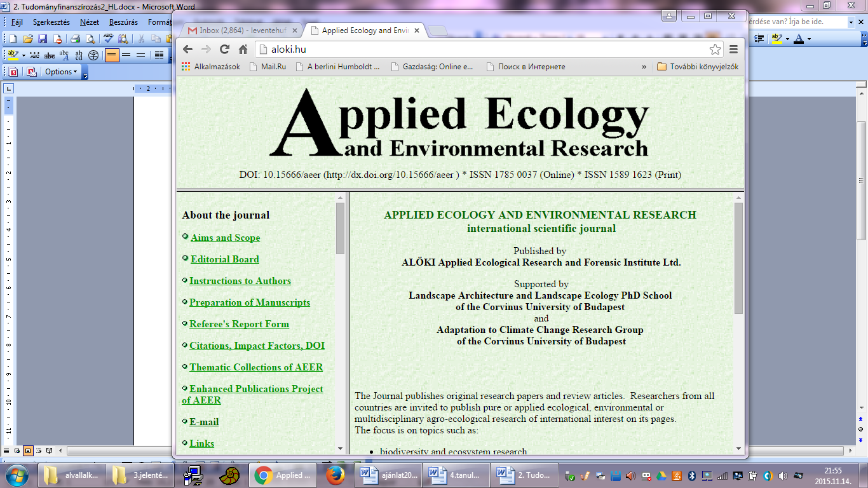The image size is (868, 488).
Task: Open the Options dropdown in Word toolbar
Action: (x=61, y=72)
